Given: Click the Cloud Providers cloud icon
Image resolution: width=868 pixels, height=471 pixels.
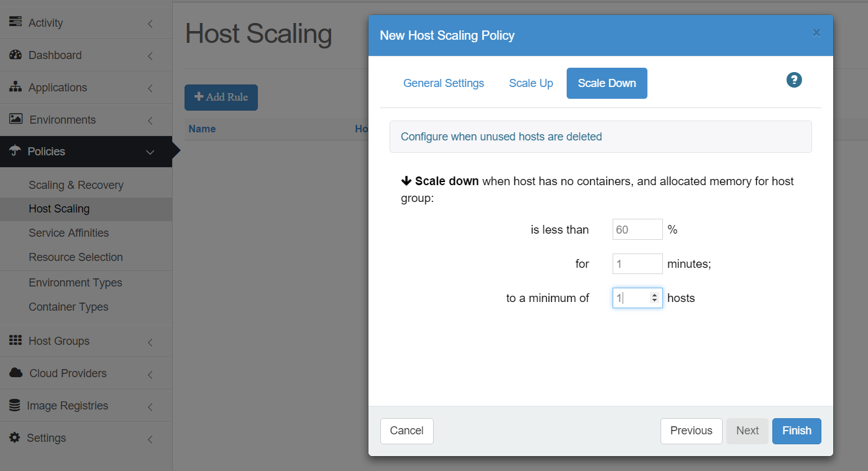Looking at the screenshot, I should pos(16,373).
